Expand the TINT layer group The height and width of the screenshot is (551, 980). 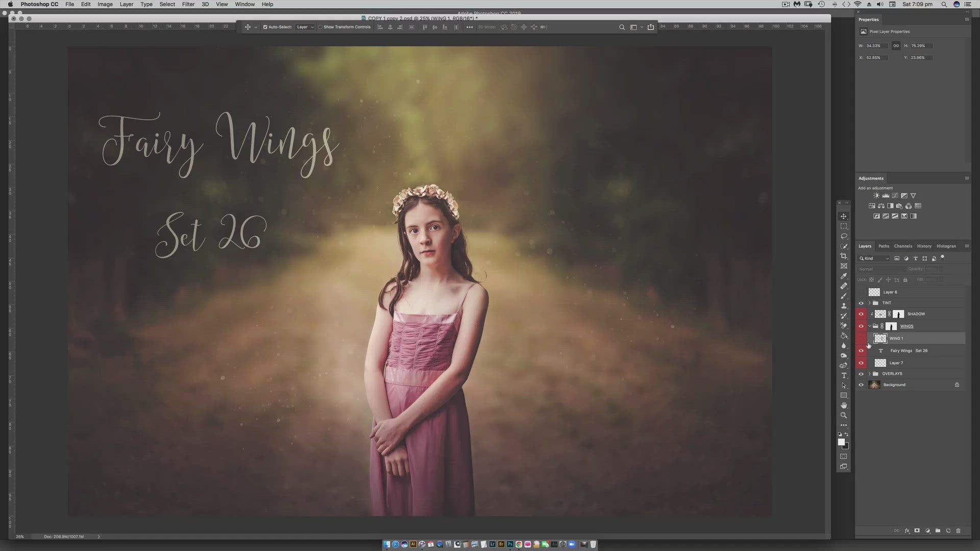869,303
